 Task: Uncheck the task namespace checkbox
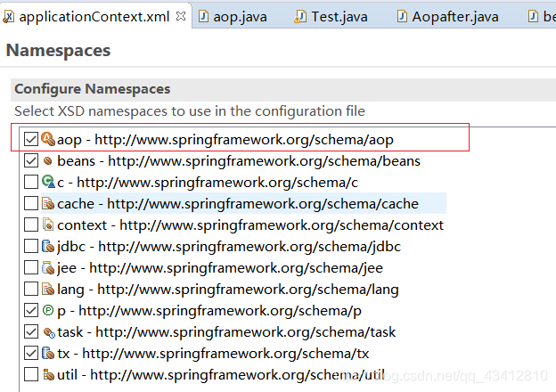[31, 331]
